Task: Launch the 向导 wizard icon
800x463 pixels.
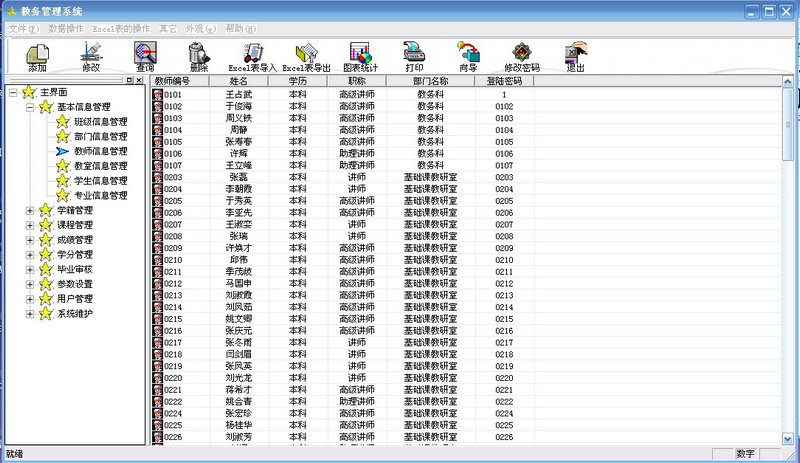Action: [467, 53]
